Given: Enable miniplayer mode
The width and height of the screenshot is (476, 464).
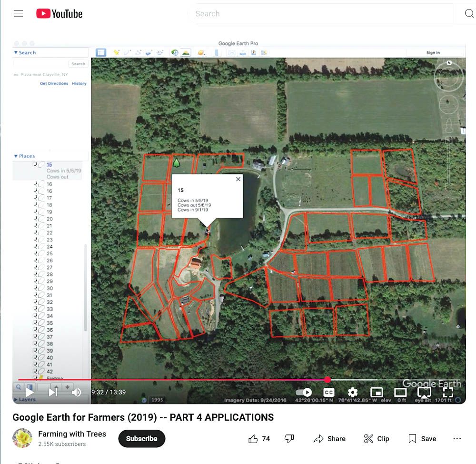Looking at the screenshot, I should 377,392.
